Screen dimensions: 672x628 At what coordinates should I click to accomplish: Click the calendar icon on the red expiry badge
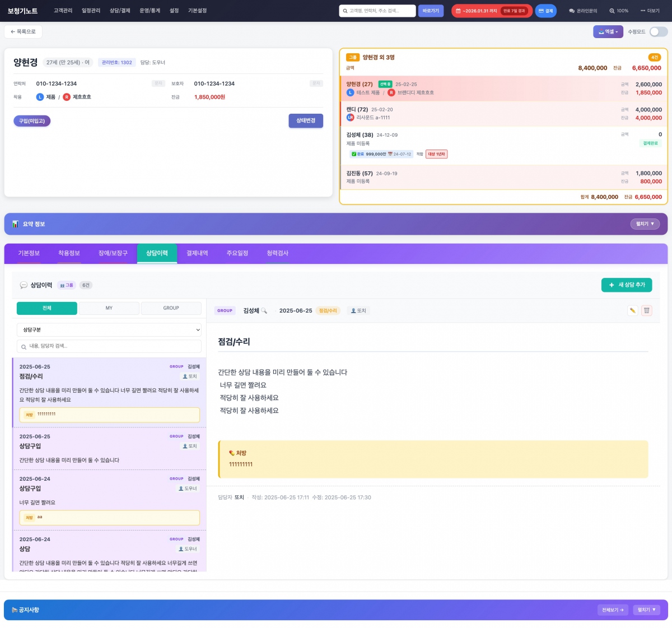458,11
